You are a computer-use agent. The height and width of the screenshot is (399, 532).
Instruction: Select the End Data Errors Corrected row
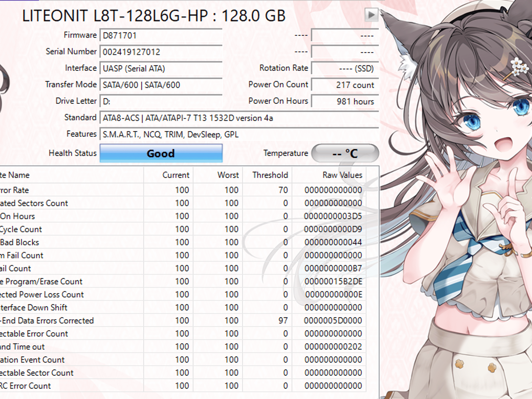(183, 320)
